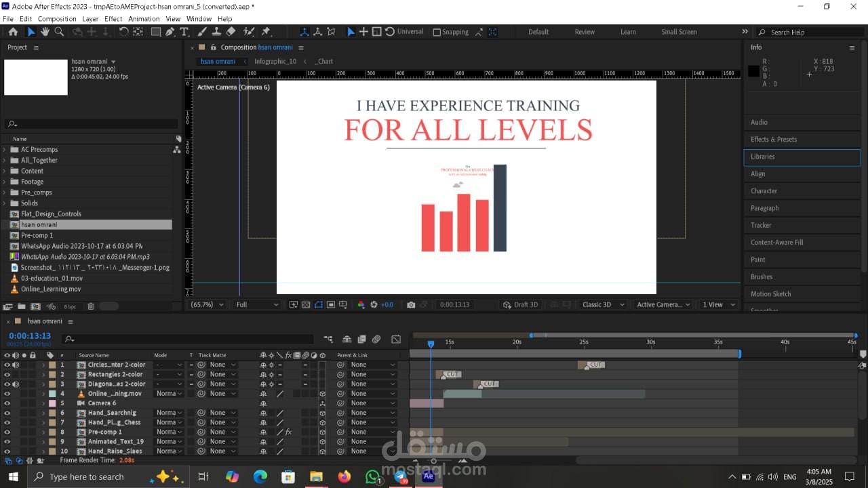Select the Zoom tool magnifier

(59, 32)
